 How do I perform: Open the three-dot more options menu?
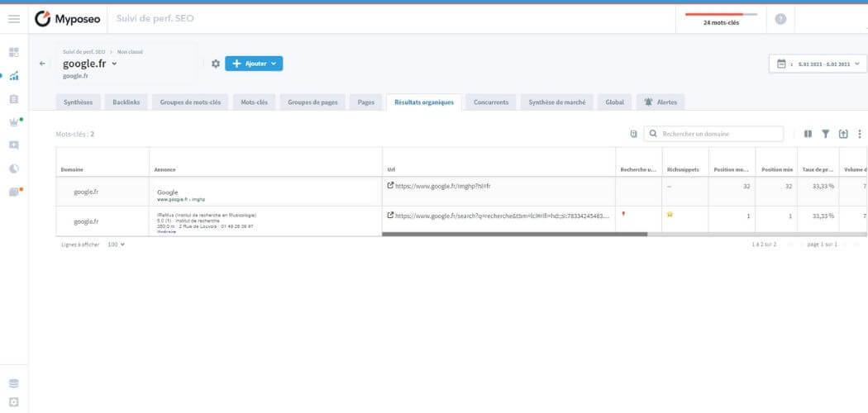[x=860, y=134]
